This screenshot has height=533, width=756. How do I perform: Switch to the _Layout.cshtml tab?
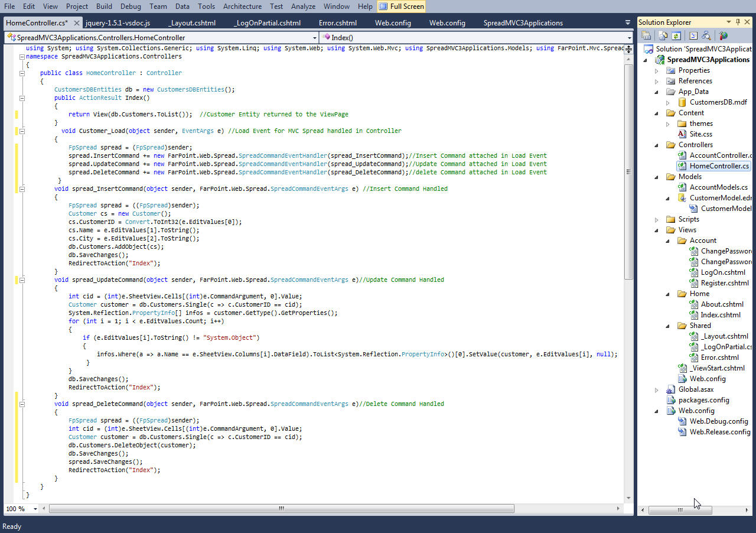[192, 23]
